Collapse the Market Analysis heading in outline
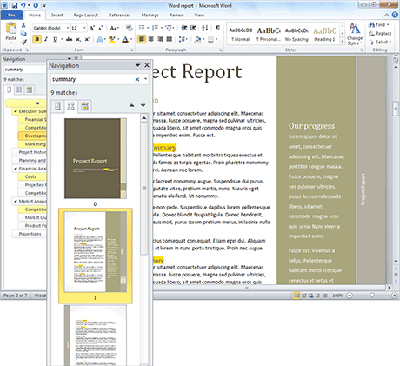This screenshot has height=366, width=400. pos(15,202)
